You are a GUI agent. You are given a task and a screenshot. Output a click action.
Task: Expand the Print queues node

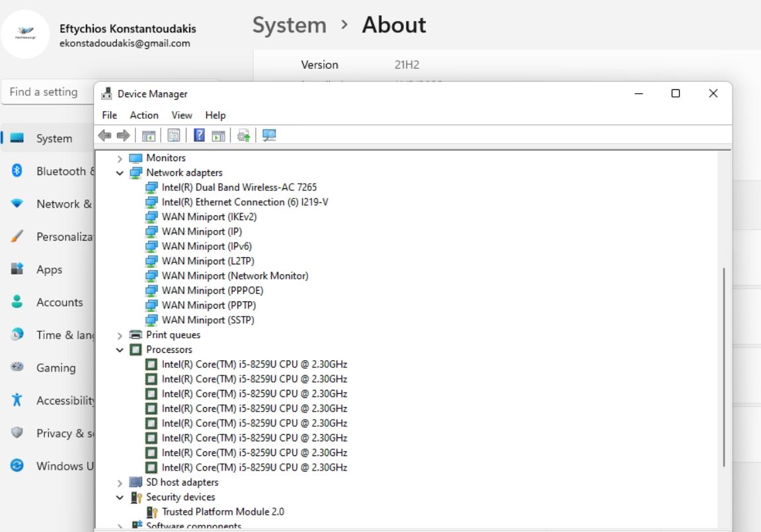pos(120,335)
